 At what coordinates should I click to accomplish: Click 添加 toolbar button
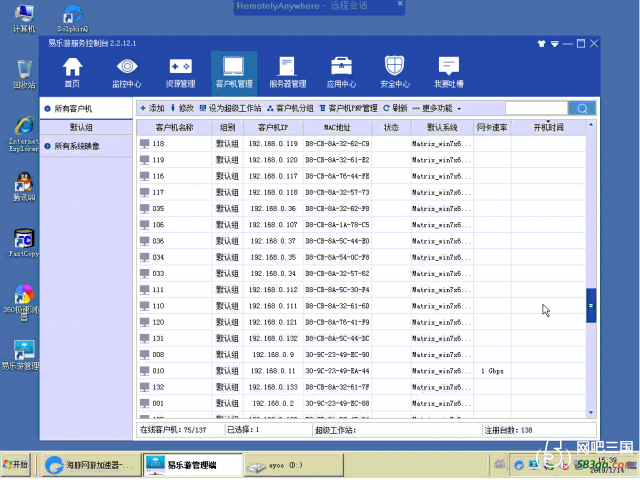(152, 108)
